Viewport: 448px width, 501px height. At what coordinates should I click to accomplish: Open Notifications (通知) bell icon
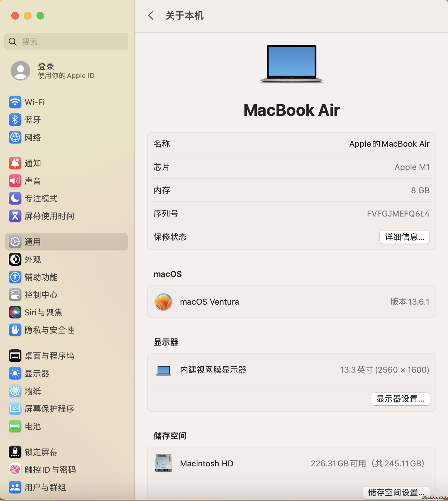[x=15, y=163]
